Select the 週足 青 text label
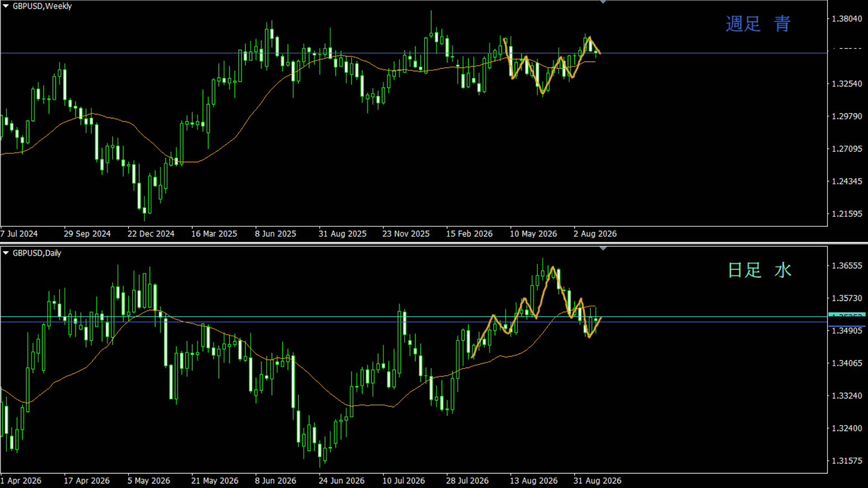Viewport: 868px width, 488px height. coord(758,24)
